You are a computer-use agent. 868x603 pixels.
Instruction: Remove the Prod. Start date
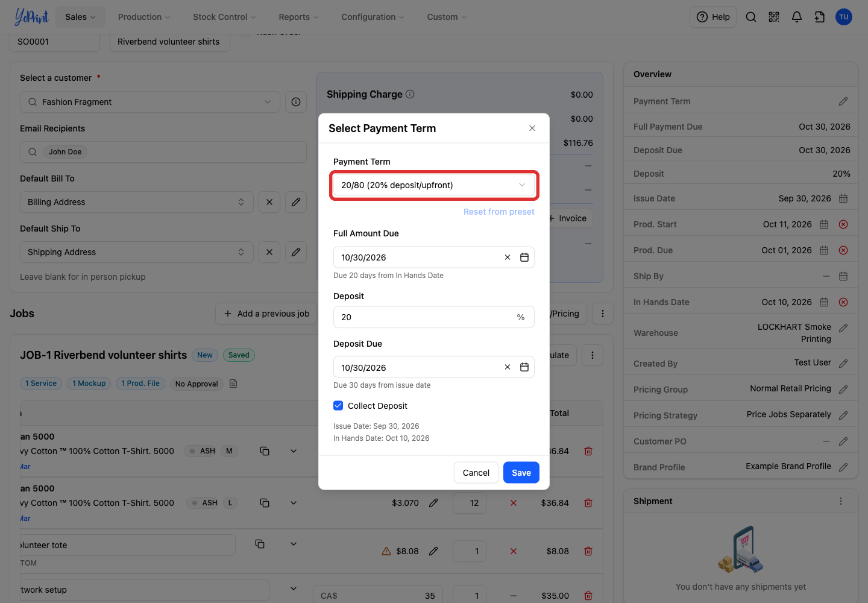(843, 224)
